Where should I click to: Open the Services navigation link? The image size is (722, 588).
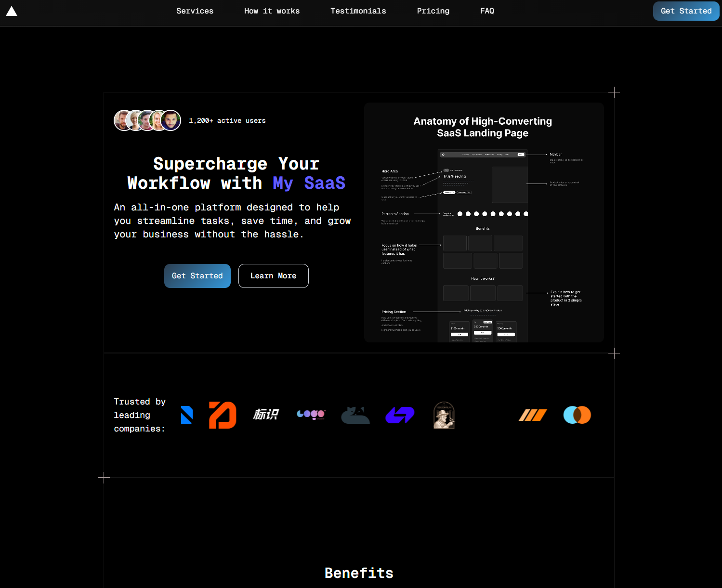tap(195, 11)
